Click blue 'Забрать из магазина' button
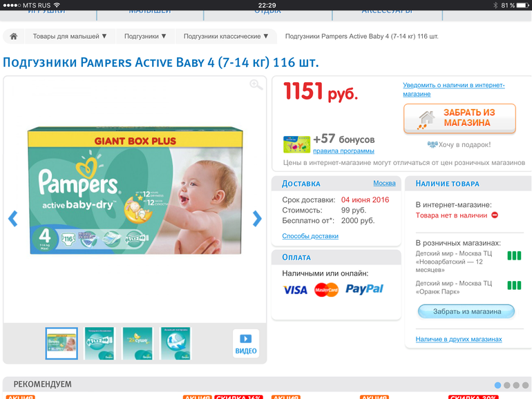532x399 pixels. [x=466, y=311]
